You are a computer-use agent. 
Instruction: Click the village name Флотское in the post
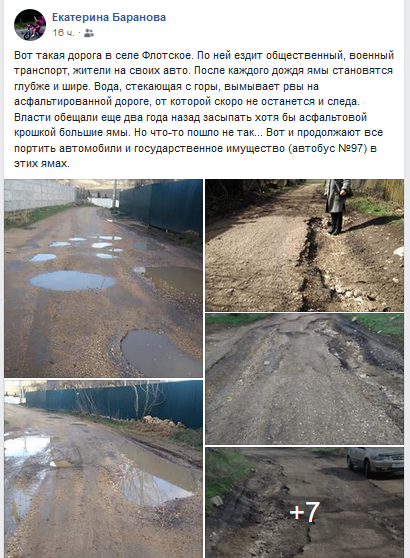[x=167, y=56]
